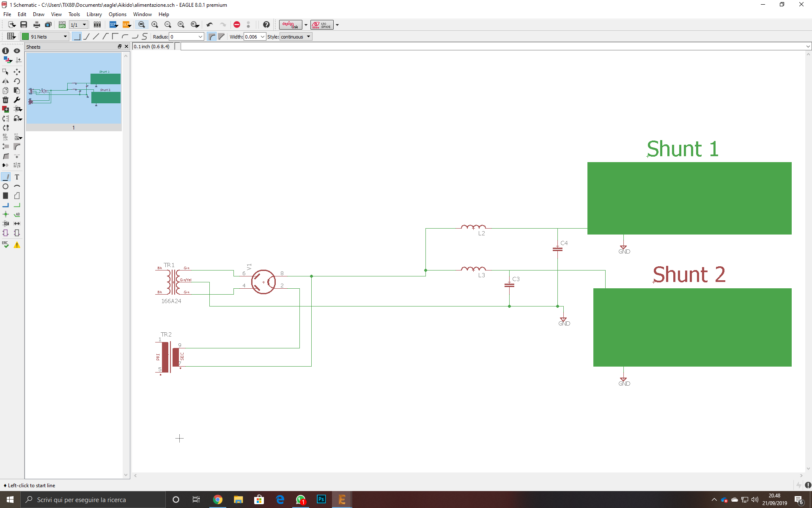Click the LTC SPICE button
This screenshot has height=508, width=812.
pyautogui.click(x=322, y=25)
